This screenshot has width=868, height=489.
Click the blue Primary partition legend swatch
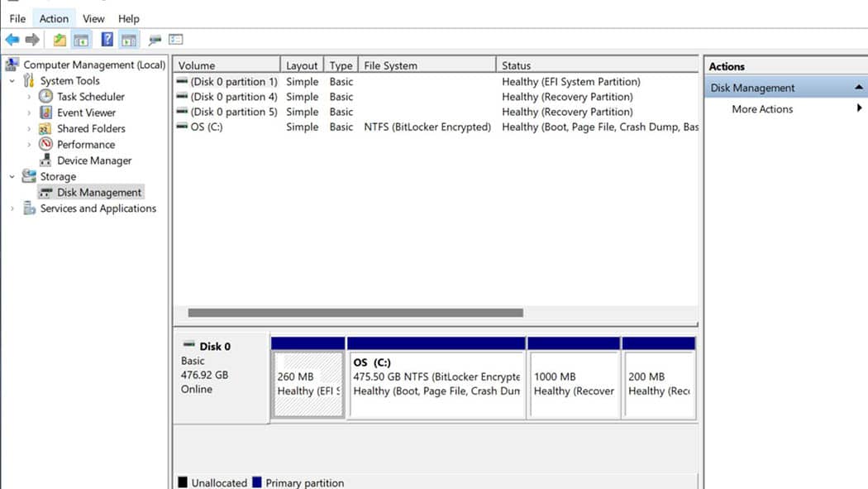(x=257, y=482)
